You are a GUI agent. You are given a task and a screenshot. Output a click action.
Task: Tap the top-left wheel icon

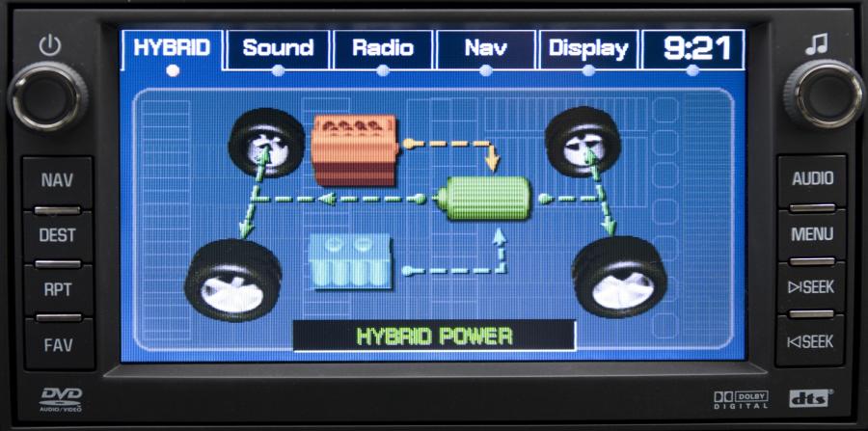pyautogui.click(x=266, y=142)
